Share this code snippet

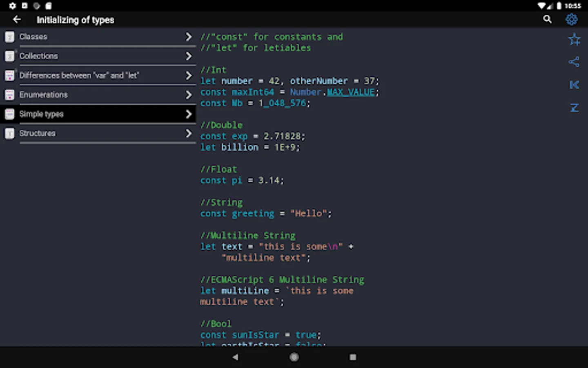(x=574, y=62)
